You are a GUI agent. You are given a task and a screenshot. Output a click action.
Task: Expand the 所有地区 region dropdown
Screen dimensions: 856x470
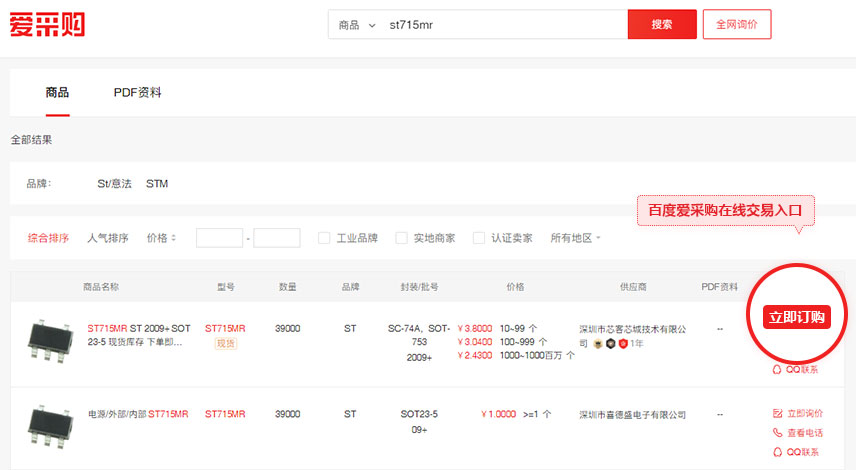pos(575,238)
